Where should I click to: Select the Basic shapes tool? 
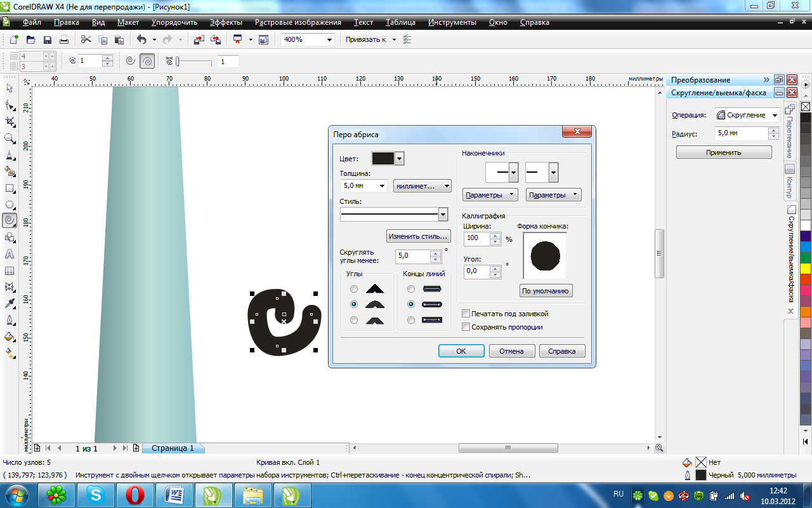(x=10, y=237)
